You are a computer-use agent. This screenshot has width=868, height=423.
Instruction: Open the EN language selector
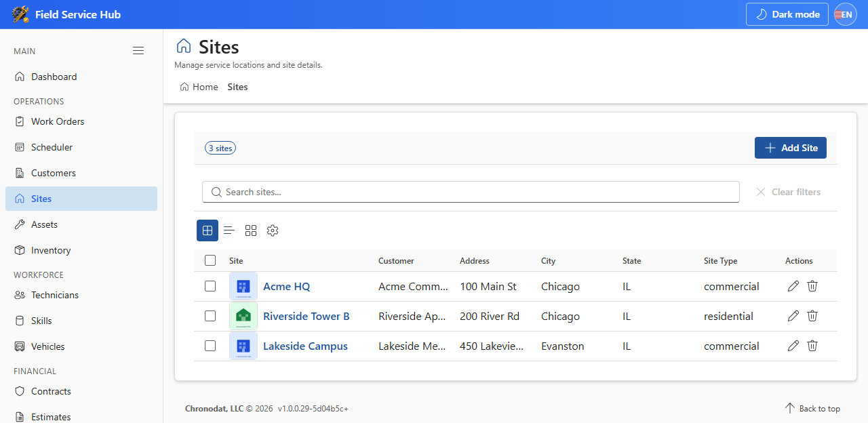[x=846, y=14]
